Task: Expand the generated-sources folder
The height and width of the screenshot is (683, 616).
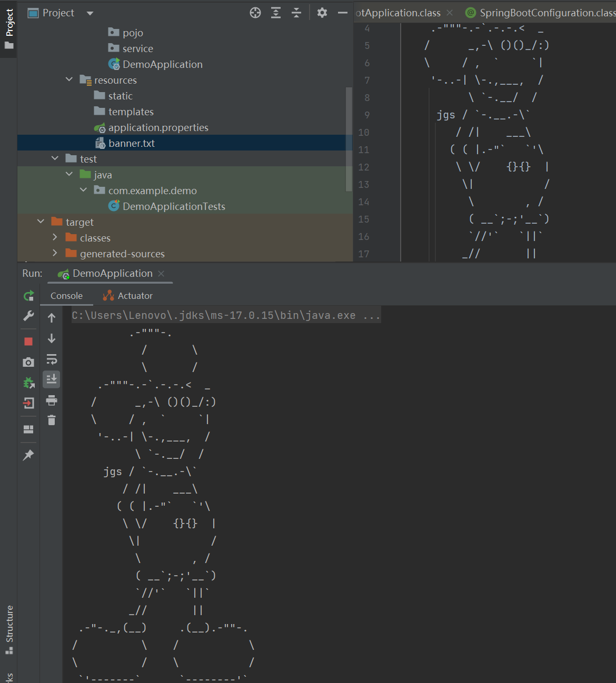Action: (55, 253)
